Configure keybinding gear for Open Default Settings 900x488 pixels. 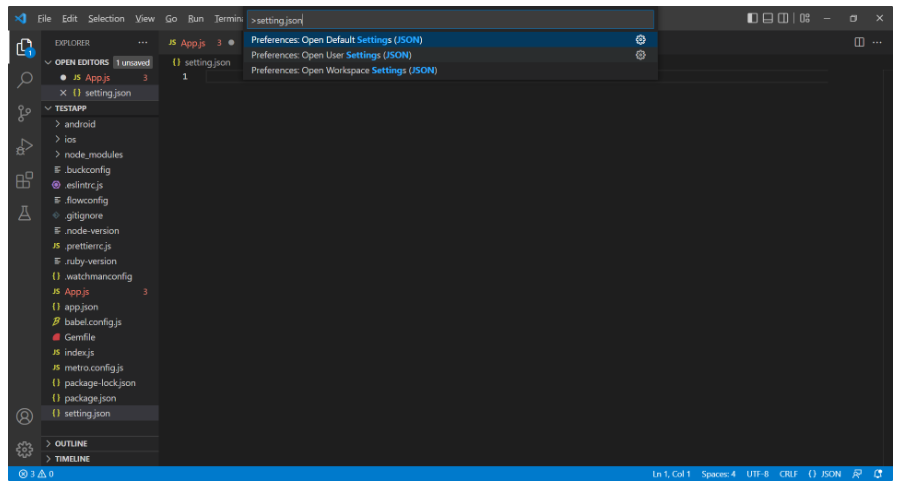[641, 40]
